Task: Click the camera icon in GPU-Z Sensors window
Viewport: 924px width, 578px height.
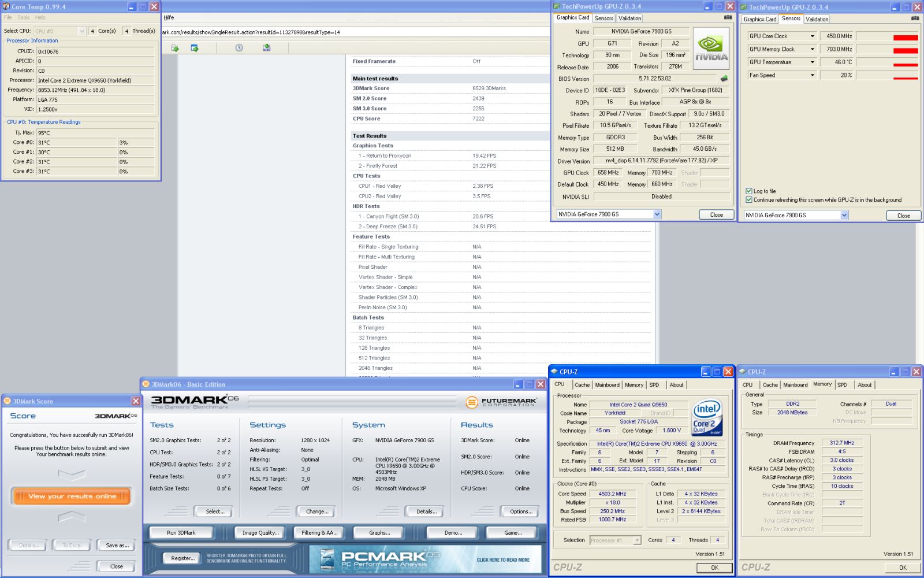Action: tap(915, 18)
